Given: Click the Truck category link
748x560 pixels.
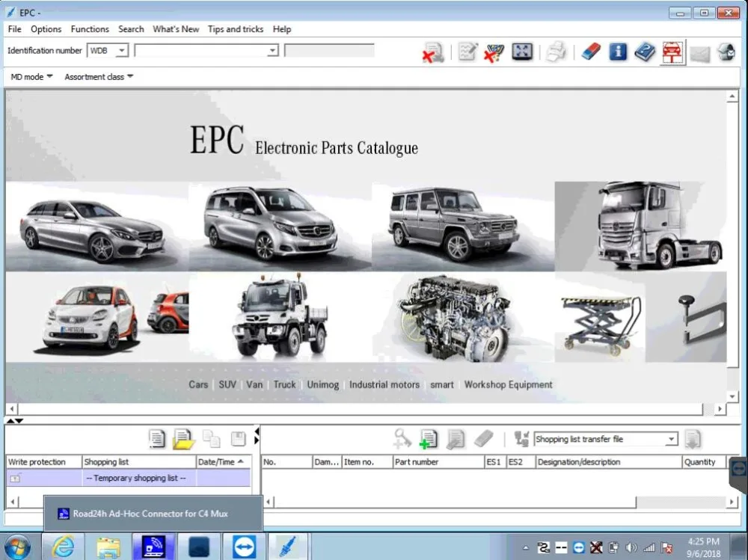Looking at the screenshot, I should (285, 384).
